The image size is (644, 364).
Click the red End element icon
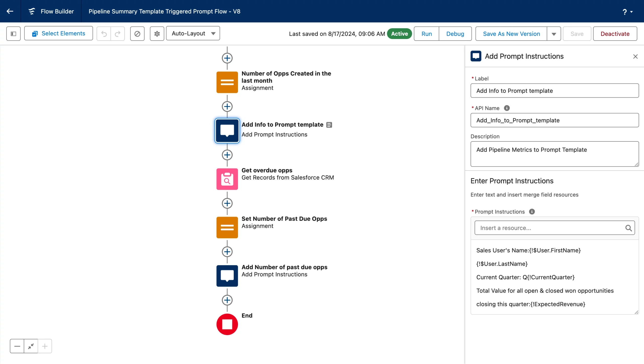[227, 324]
